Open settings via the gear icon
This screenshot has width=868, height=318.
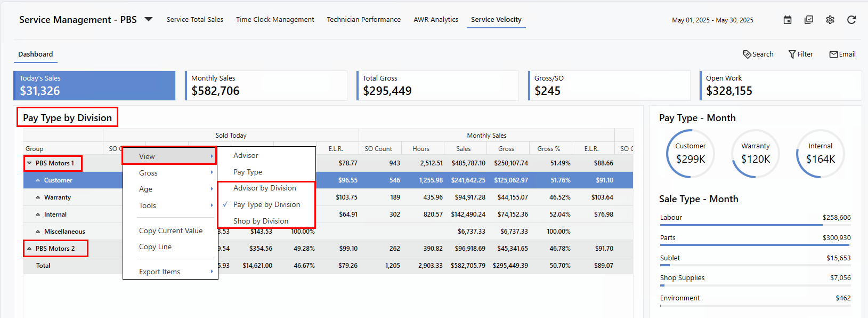pos(830,20)
